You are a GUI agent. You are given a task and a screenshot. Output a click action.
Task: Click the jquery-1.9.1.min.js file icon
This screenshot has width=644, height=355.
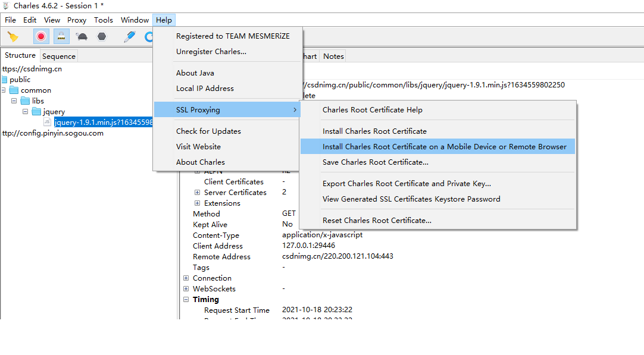[x=47, y=122]
